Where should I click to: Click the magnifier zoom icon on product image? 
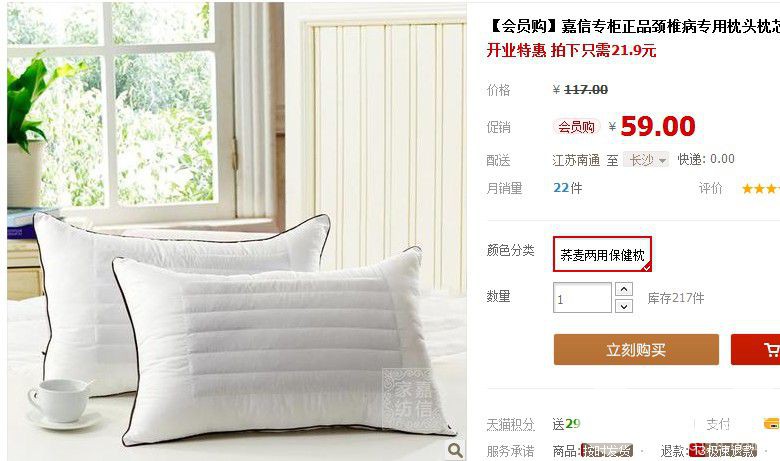[x=455, y=451]
